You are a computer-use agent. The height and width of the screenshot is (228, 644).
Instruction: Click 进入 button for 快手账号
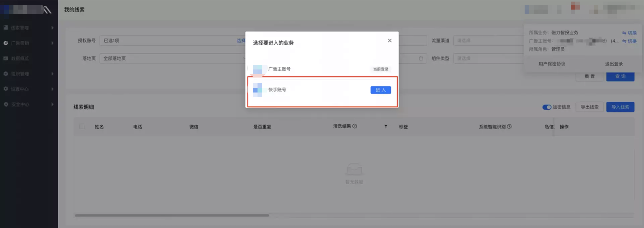coord(380,90)
